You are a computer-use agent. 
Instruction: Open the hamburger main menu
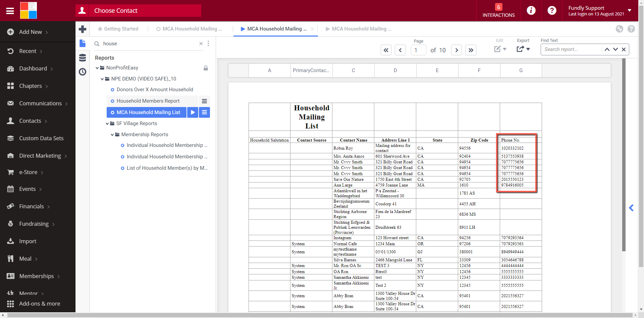[x=10, y=11]
